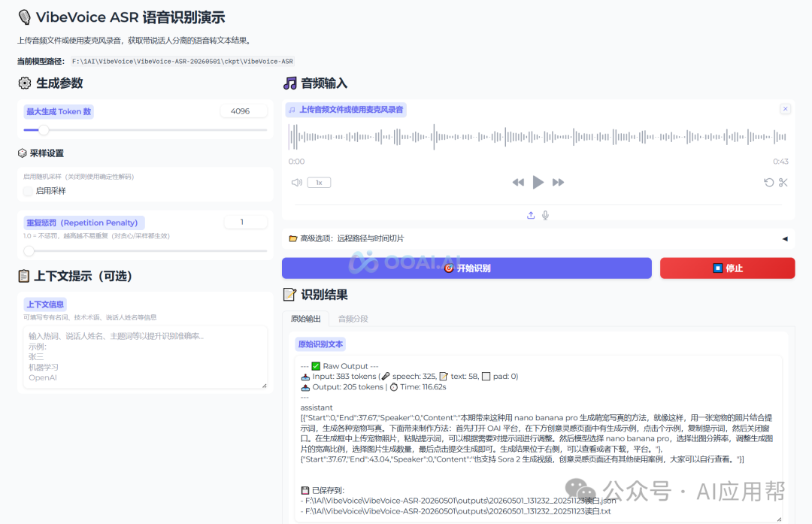The width and height of the screenshot is (812, 524).
Task: Trim audio with scissors icon
Action: [x=783, y=182]
